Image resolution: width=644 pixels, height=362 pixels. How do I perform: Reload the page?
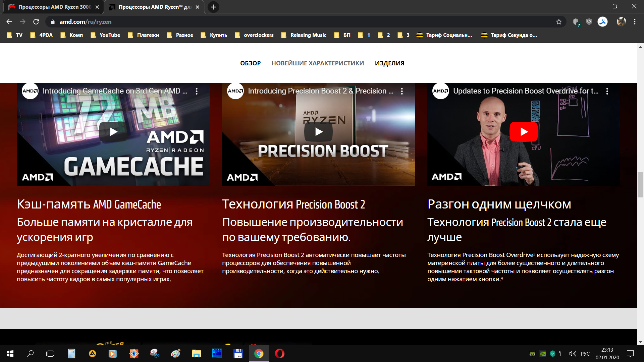coord(36,22)
